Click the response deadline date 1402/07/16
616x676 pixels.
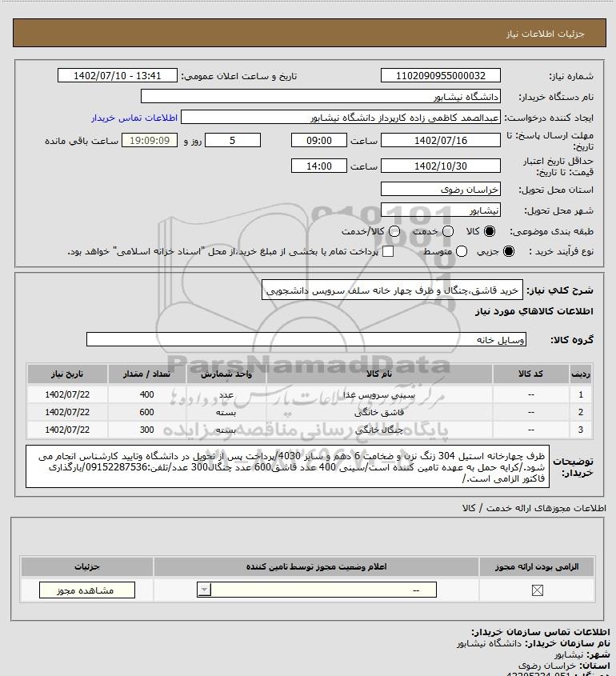(441, 140)
